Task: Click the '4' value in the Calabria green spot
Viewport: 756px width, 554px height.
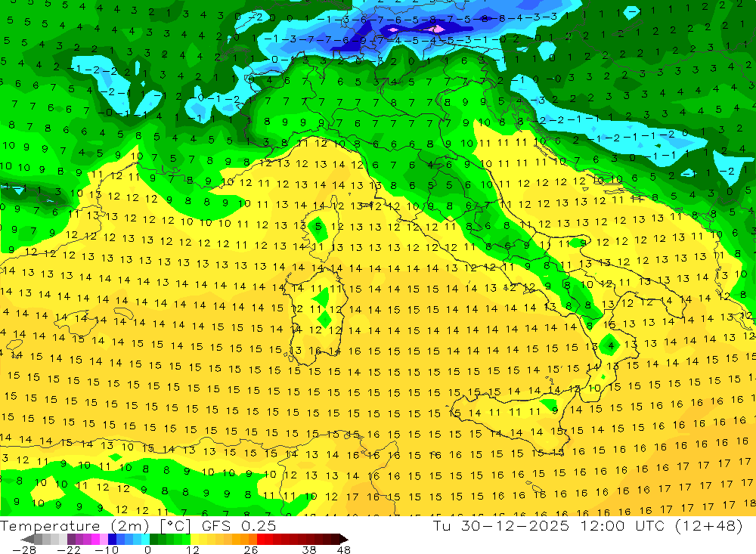Action: click(612, 345)
